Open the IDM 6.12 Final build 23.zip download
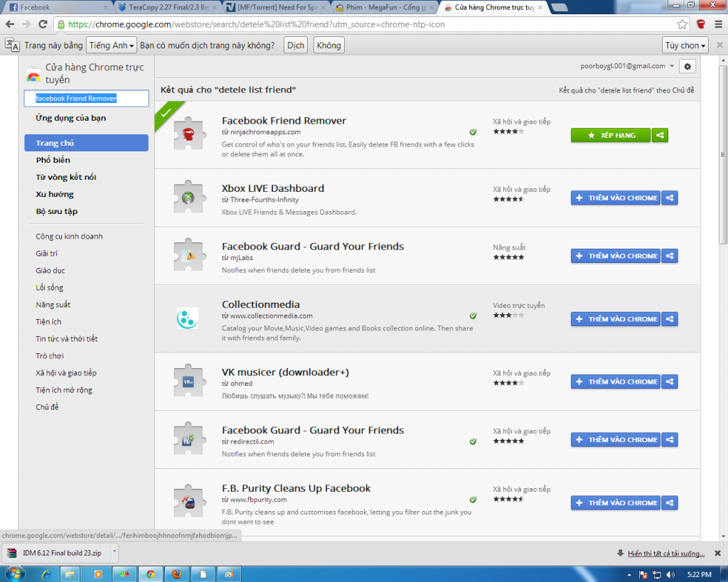 point(55,553)
